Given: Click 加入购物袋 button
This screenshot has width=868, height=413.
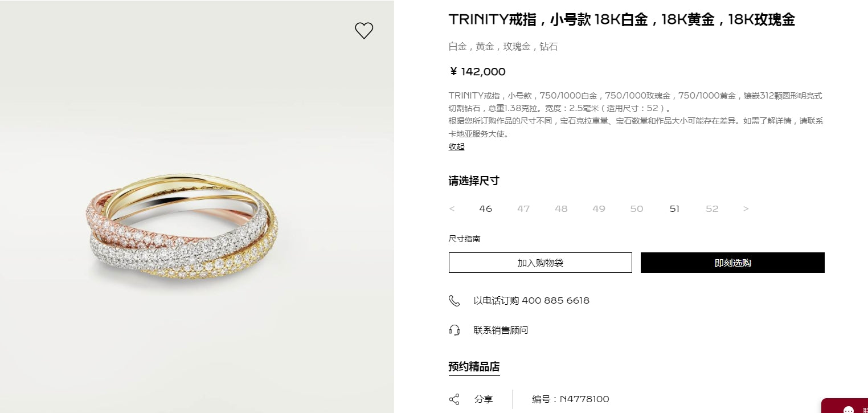Looking at the screenshot, I should point(540,263).
